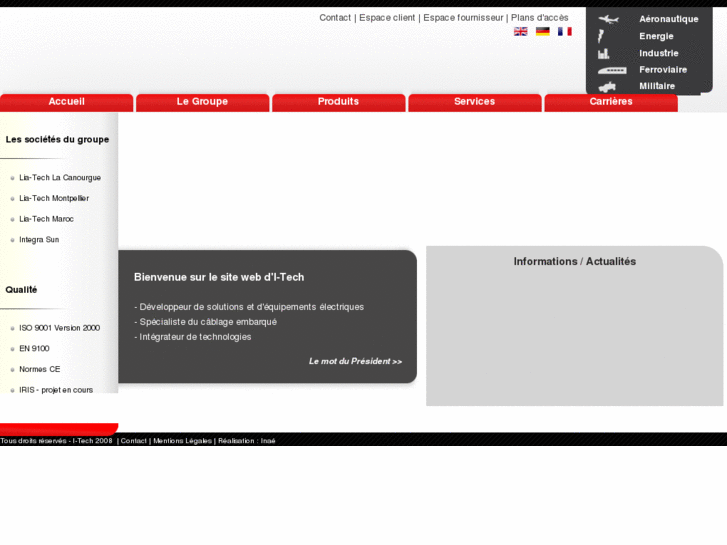The image size is (727, 545).
Task: Open Lia-Tech Montpellier company page
Action: pos(54,199)
